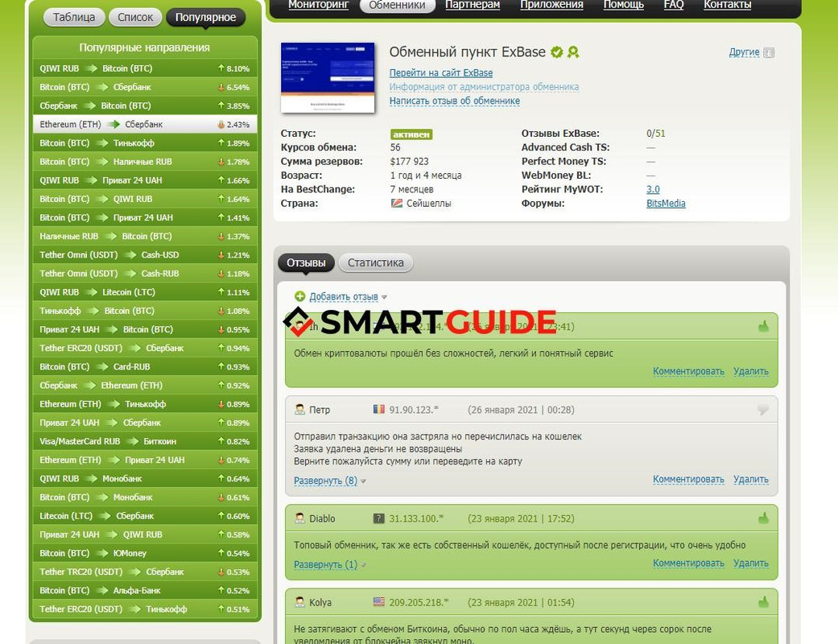Click Комментировать on Петр's review

click(688, 480)
